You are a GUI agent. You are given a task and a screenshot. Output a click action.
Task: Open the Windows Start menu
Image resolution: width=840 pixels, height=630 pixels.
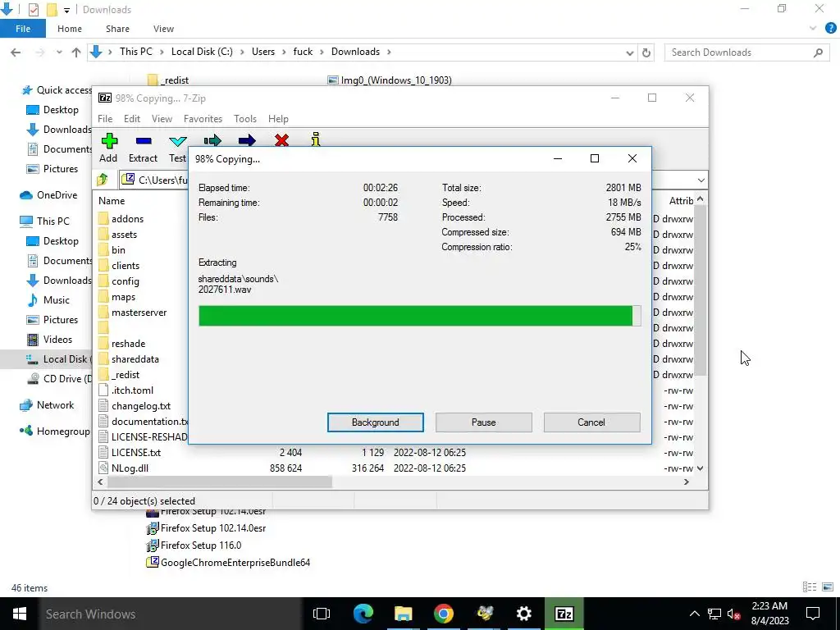(20, 614)
